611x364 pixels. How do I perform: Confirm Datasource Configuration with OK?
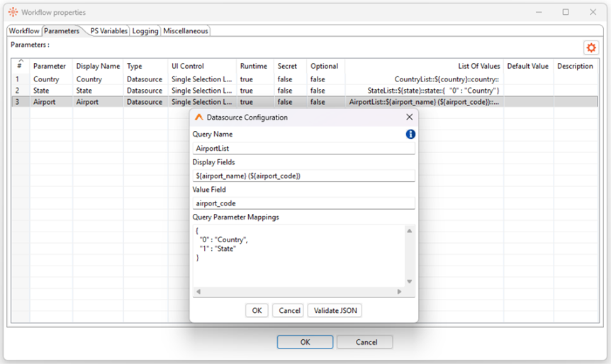(257, 310)
